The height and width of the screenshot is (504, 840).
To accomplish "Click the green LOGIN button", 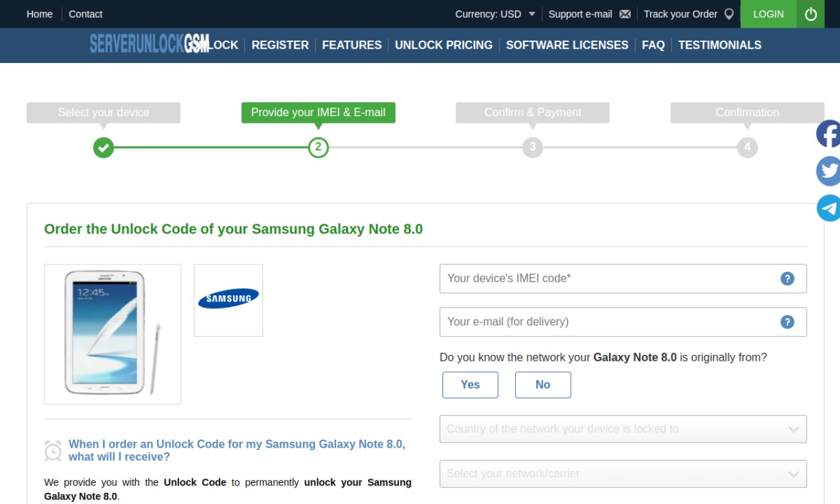I will click(768, 14).
